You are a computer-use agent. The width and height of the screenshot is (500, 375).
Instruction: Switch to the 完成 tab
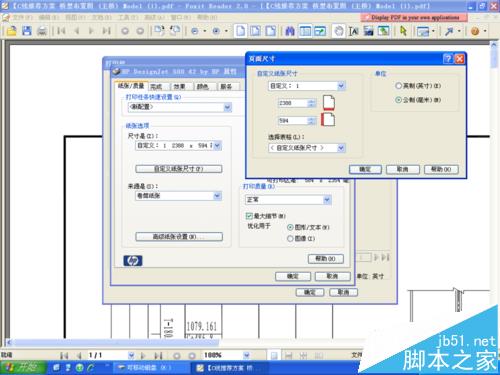pos(157,87)
